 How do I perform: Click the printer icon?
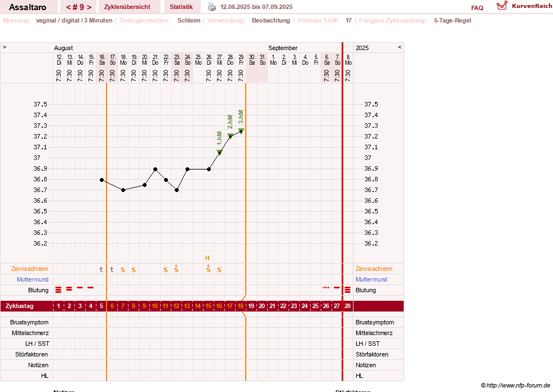click(211, 7)
